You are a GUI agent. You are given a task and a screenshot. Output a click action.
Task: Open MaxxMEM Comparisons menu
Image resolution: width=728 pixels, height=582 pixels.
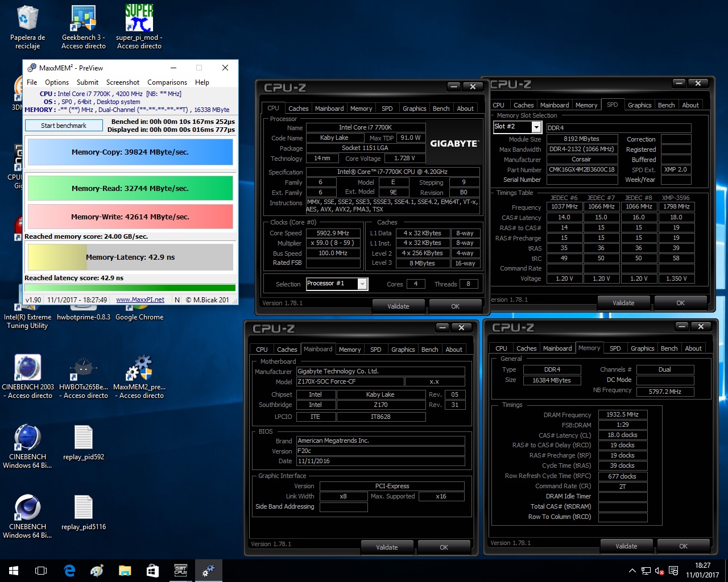(x=167, y=82)
